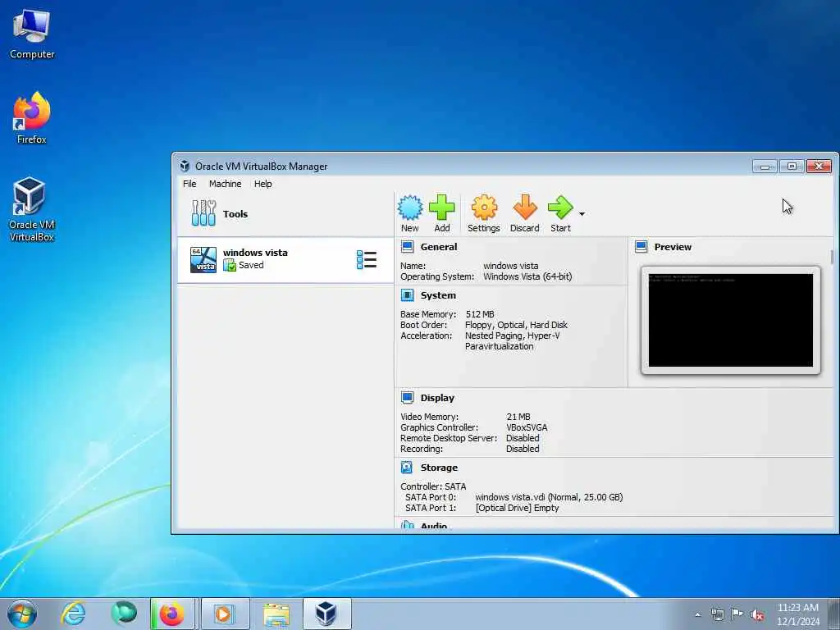The width and height of the screenshot is (840, 630).
Task: Click the 'Floppy, Optical, Hard Disk' boot order value
Action: coord(517,325)
